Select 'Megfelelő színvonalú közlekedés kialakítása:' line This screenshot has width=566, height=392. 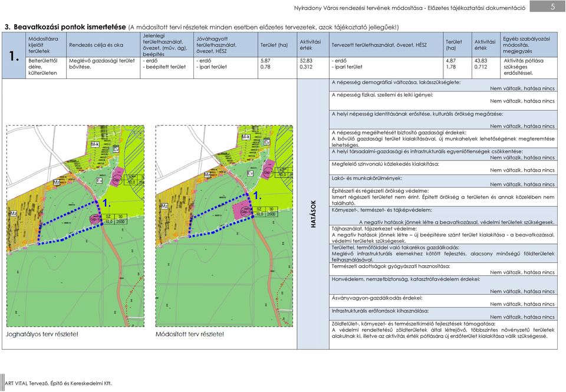[x=385, y=164]
